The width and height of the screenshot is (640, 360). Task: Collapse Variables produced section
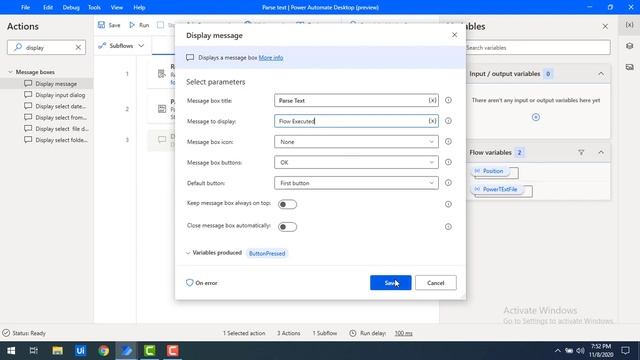(x=188, y=253)
